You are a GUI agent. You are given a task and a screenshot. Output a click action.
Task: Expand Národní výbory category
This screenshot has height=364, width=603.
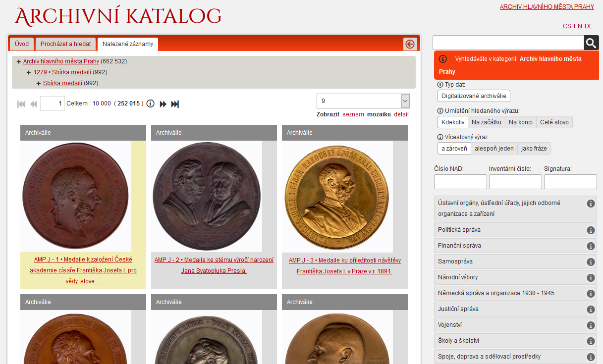pyautogui.click(x=515, y=278)
